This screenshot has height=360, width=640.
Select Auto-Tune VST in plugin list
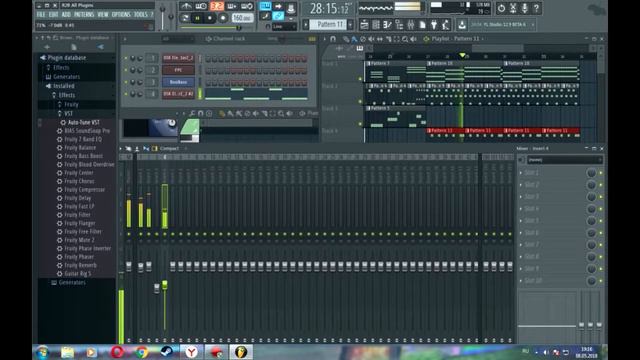(83, 122)
